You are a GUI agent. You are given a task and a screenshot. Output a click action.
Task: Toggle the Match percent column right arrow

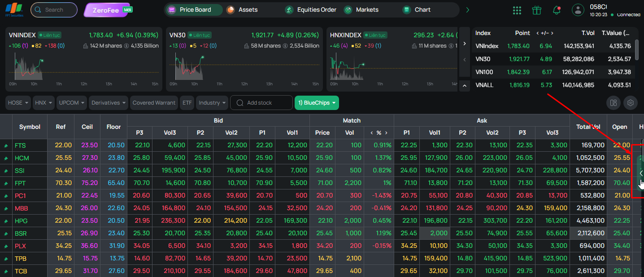click(x=387, y=133)
